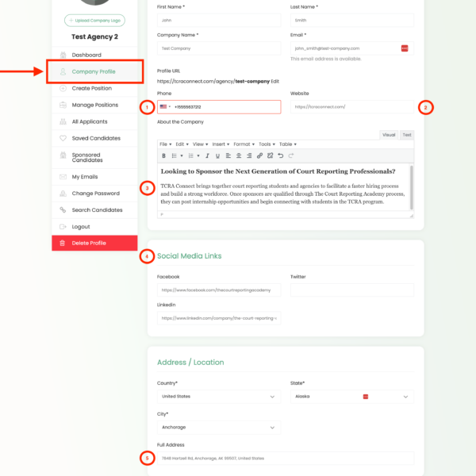Click the Facebook URL field
The width and height of the screenshot is (476, 476).
click(x=219, y=290)
